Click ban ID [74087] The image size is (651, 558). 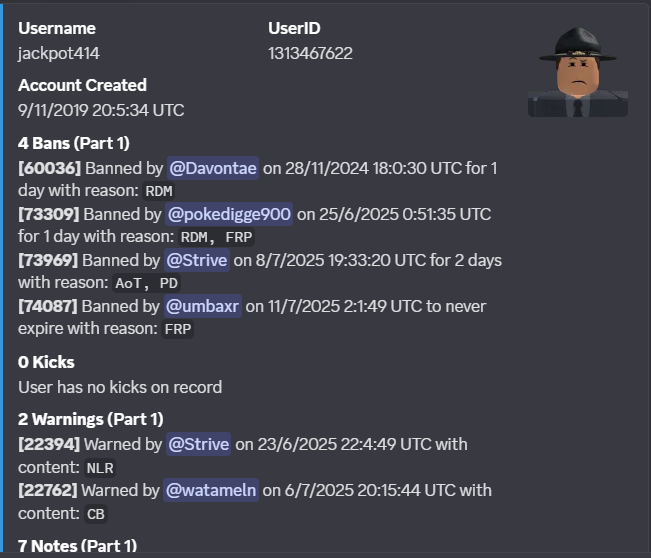(x=48, y=306)
